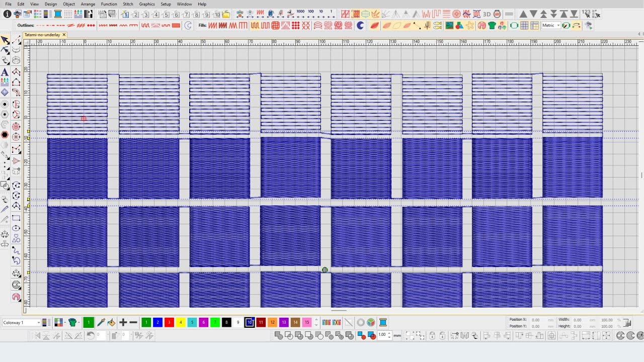
Task: Adjust the 1.00 mm value stepper
Action: 389,335
